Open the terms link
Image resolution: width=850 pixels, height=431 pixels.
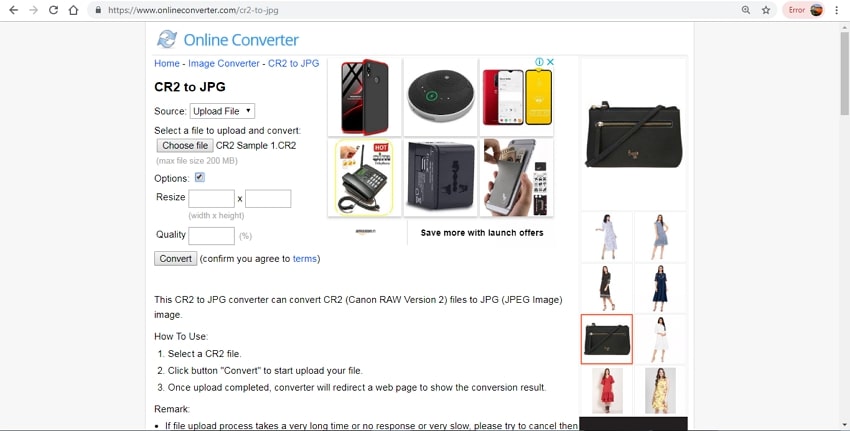(x=305, y=259)
